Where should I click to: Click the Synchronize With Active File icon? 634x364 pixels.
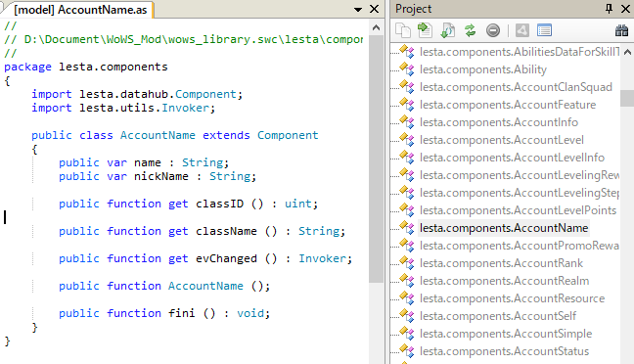pyautogui.click(x=425, y=30)
